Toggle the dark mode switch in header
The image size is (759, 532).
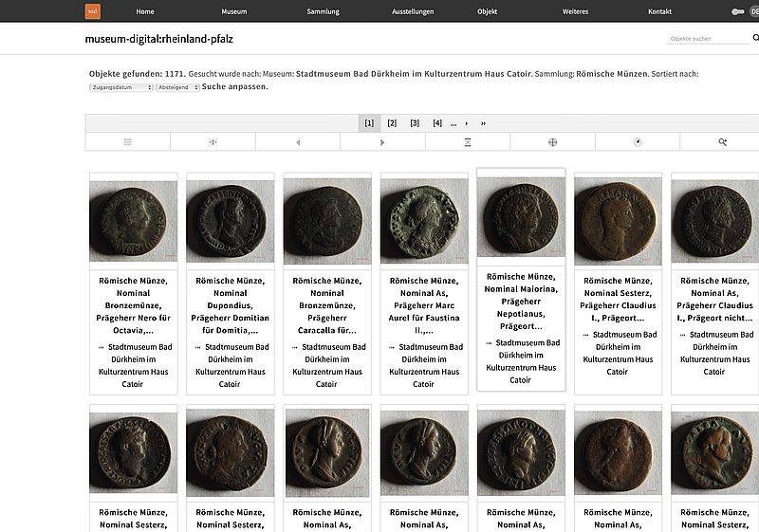tap(738, 11)
